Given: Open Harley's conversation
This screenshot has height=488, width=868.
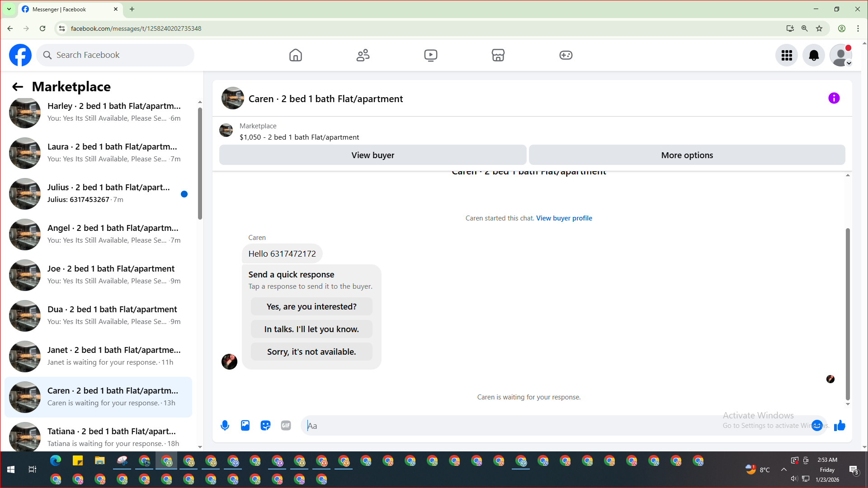Looking at the screenshot, I should pos(98,113).
